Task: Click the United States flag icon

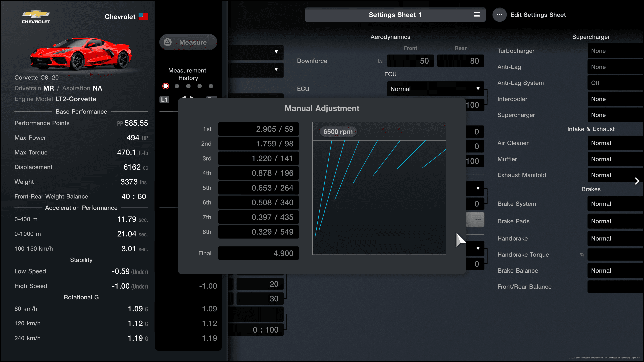Action: coord(143,16)
